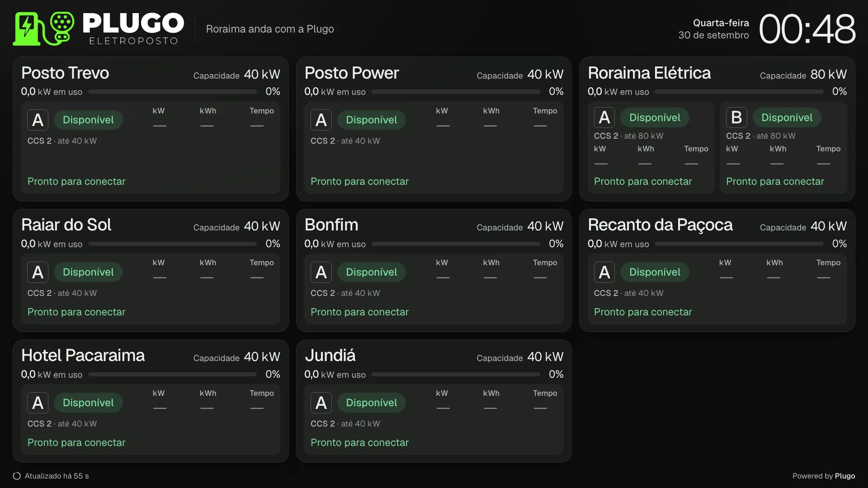
Task: Select connector A badge in Roraima Elétrica
Action: (604, 117)
